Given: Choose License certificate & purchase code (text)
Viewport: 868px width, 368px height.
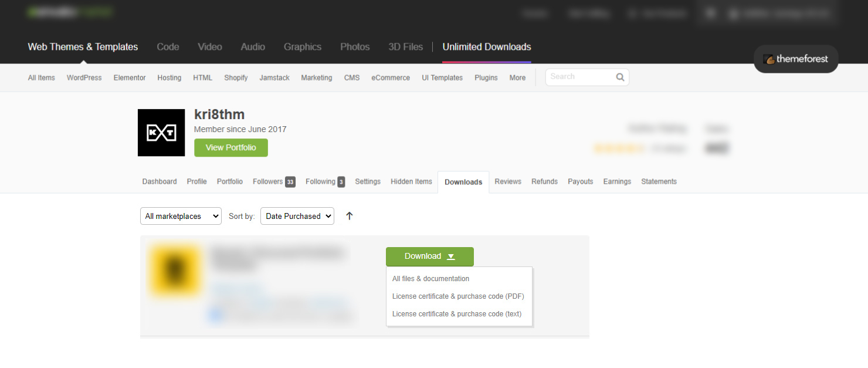Looking at the screenshot, I should tap(456, 314).
